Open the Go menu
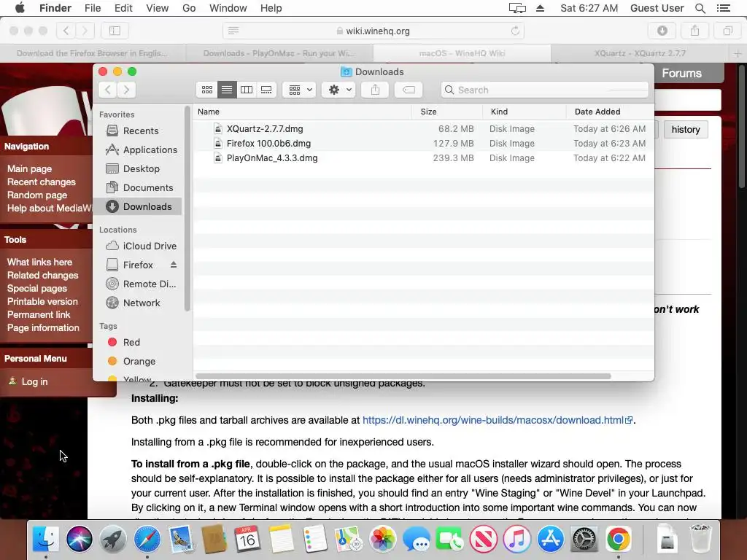747x560 pixels. pyautogui.click(x=189, y=8)
